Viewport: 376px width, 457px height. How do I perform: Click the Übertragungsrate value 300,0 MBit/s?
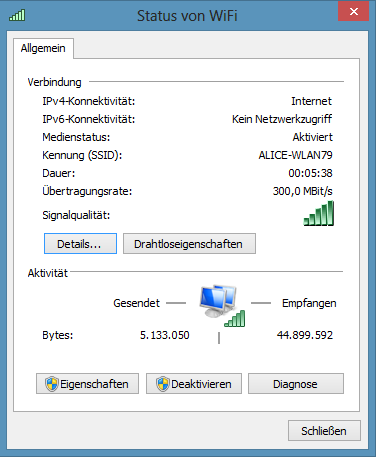302,191
